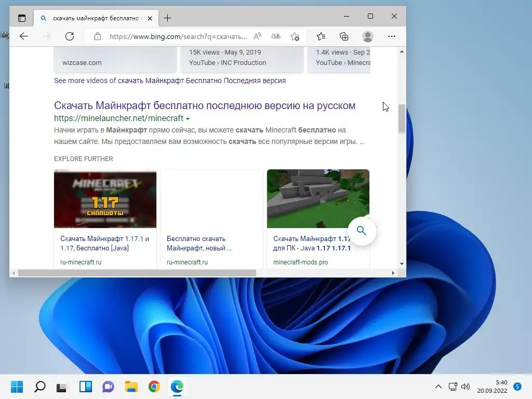532x399 pixels.
Task: Open the Edge profile avatar
Action: coord(368,36)
